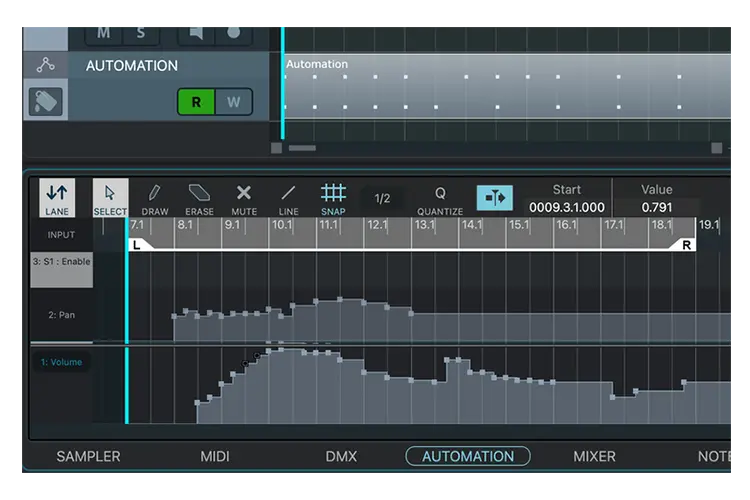Click bar 17.1 on the ruler
750x500 pixels.
pos(613,224)
